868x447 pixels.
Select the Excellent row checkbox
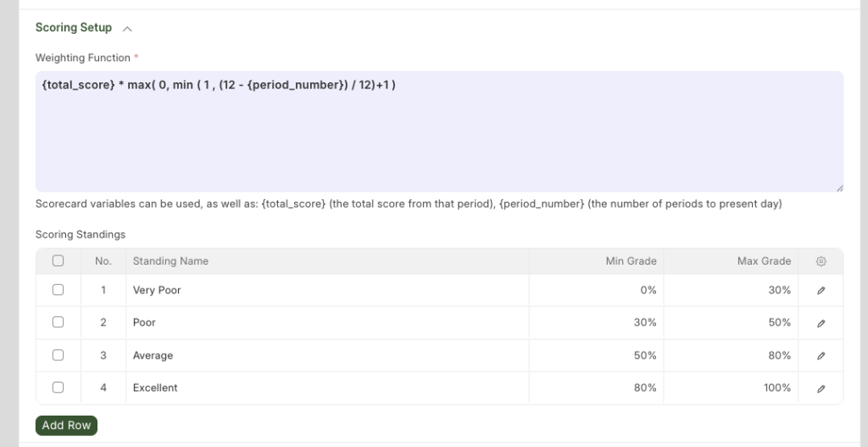58,388
